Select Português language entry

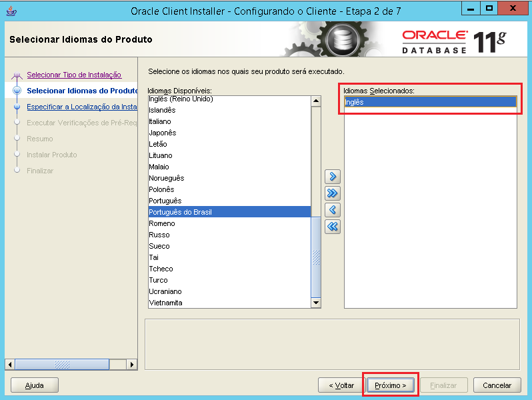229,201
